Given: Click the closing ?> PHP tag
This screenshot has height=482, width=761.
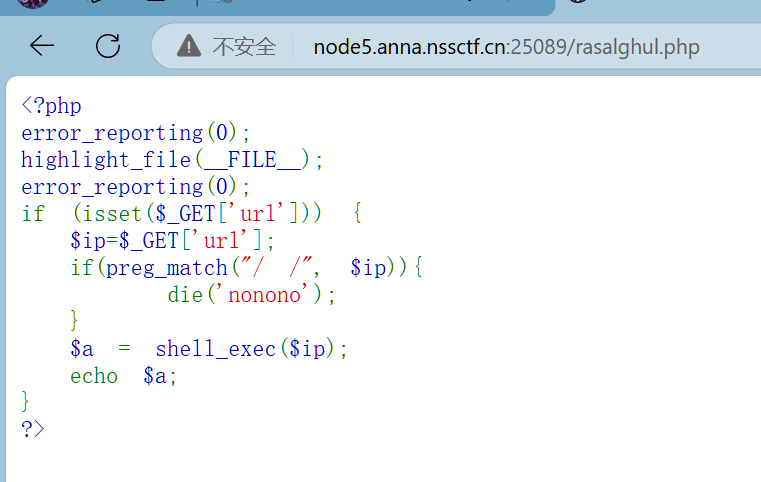Looking at the screenshot, I should click(x=33, y=428).
